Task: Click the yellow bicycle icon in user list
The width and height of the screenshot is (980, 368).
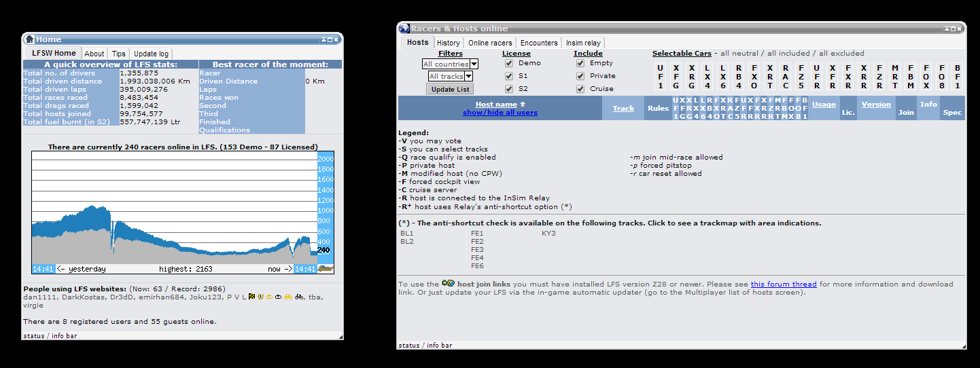Action: [288, 297]
